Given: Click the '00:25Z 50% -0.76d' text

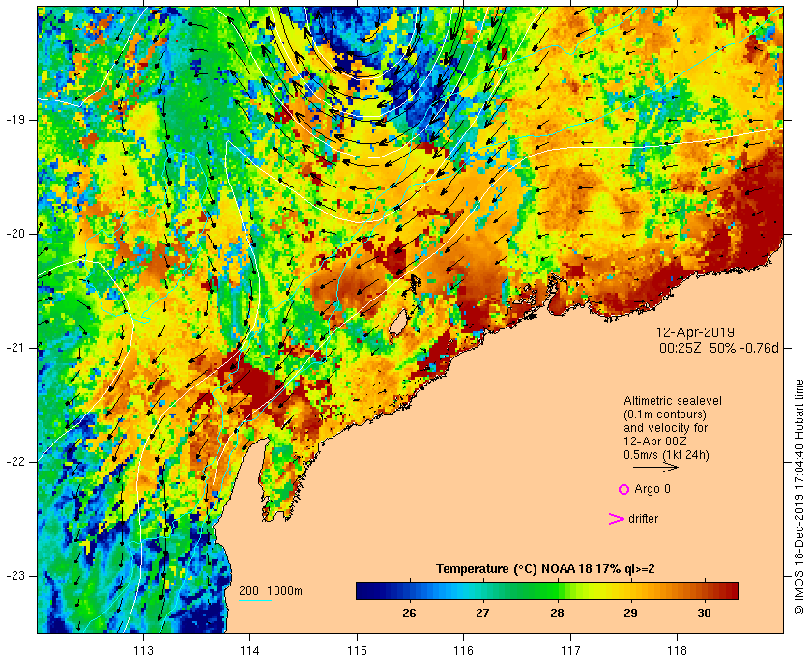Looking at the screenshot, I should point(719,348).
